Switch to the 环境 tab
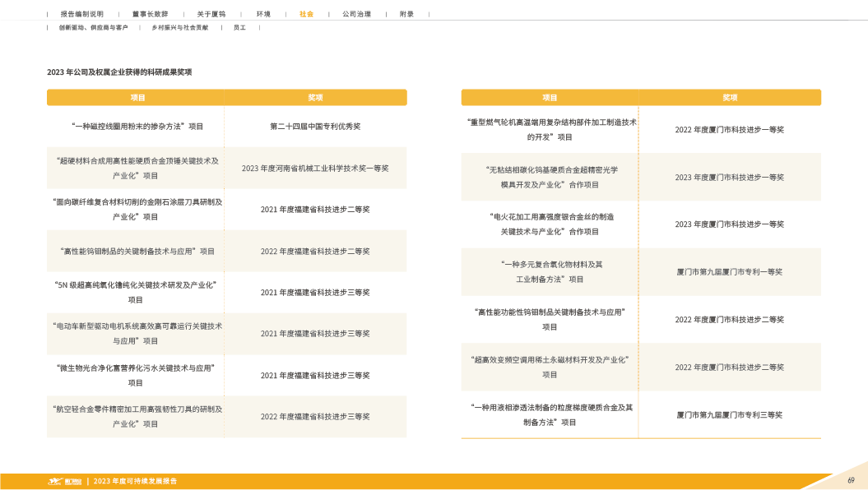Image resolution: width=868 pixels, height=490 pixels. (x=263, y=14)
